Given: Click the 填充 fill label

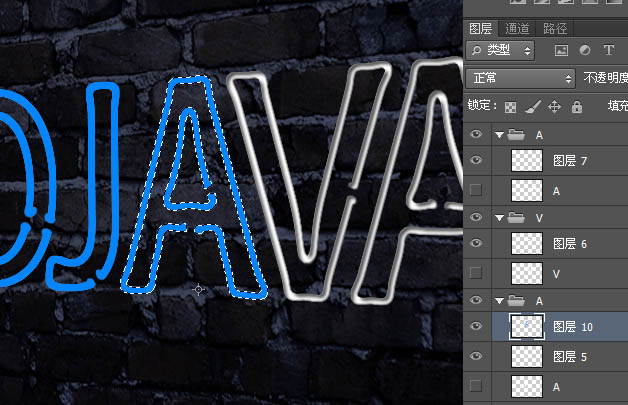Looking at the screenshot, I should (x=618, y=106).
